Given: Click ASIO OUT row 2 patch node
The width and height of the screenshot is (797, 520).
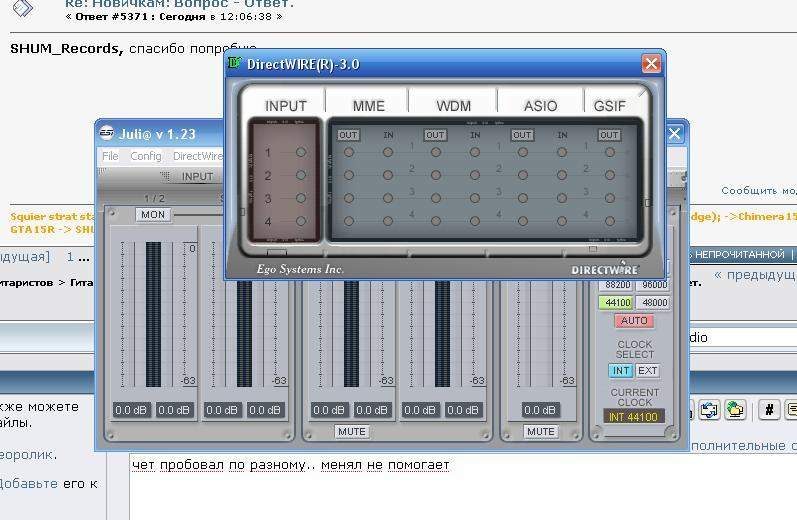Looking at the screenshot, I should click(x=522, y=176).
